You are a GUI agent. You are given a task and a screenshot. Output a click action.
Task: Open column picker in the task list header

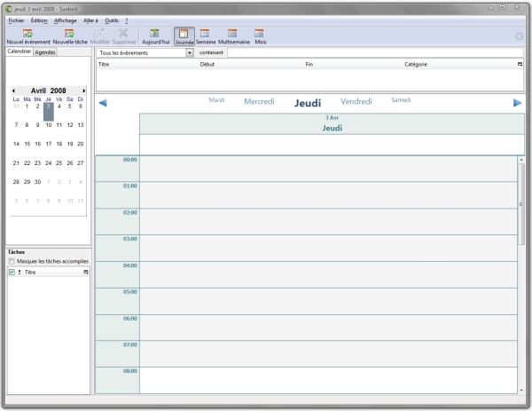click(x=86, y=272)
